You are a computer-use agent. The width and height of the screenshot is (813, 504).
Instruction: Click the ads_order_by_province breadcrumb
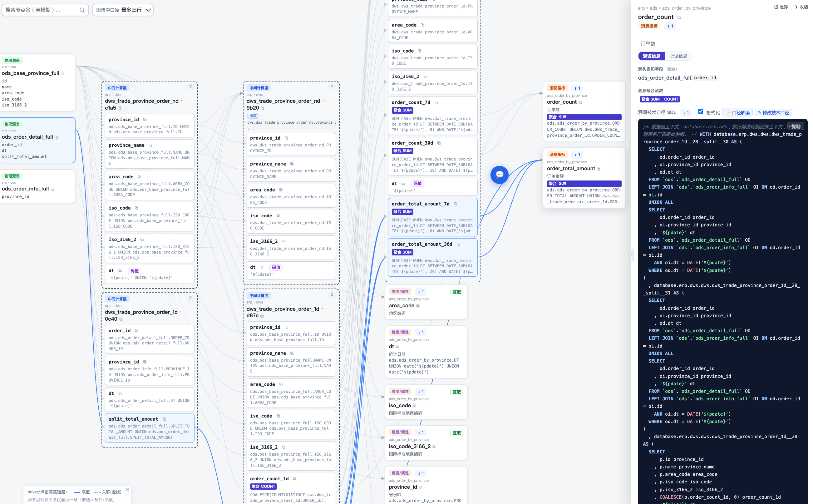coord(686,8)
